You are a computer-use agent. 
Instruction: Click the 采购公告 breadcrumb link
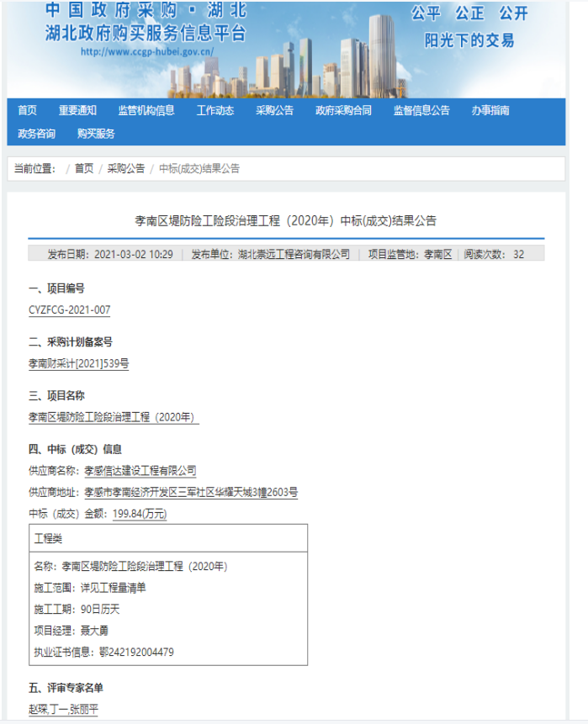[x=126, y=169]
